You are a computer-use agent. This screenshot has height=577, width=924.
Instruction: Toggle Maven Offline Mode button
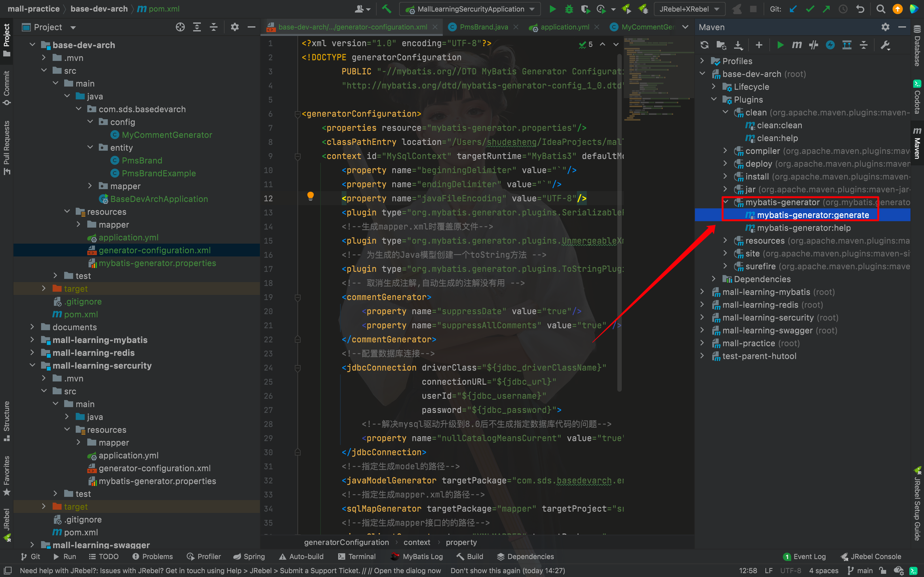click(813, 45)
